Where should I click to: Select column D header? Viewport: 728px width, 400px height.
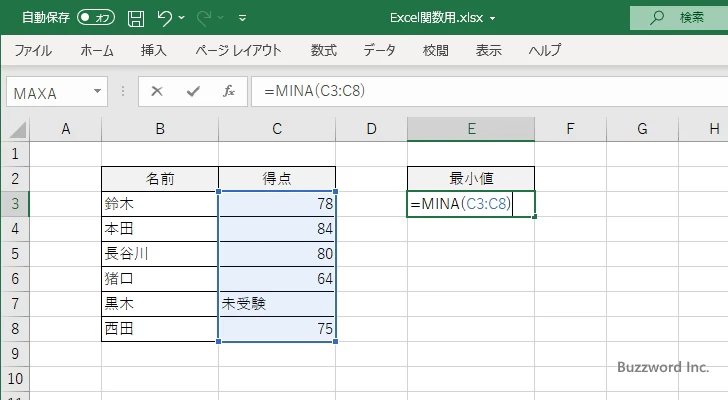(x=371, y=129)
